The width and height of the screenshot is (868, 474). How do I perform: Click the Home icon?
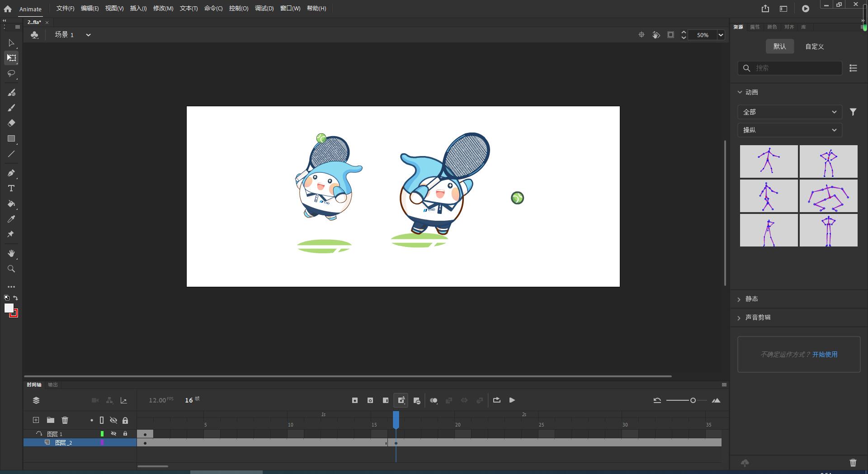[x=8, y=9]
